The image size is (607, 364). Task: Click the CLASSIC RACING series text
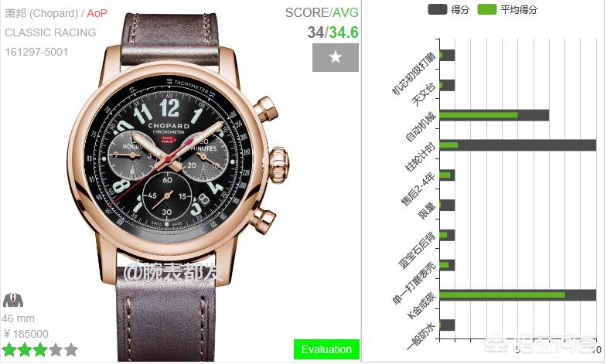tap(50, 32)
